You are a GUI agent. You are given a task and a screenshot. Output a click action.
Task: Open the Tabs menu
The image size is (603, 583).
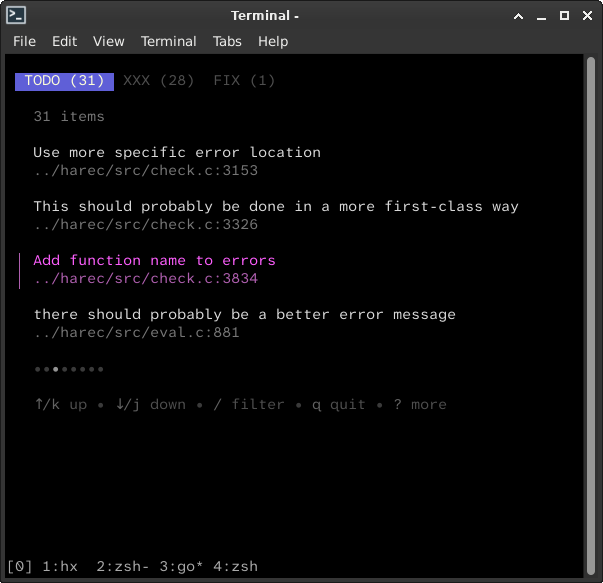227,41
